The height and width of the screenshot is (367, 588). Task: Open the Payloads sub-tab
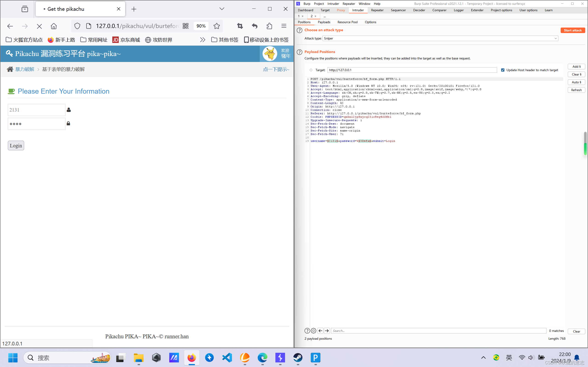coord(324,22)
